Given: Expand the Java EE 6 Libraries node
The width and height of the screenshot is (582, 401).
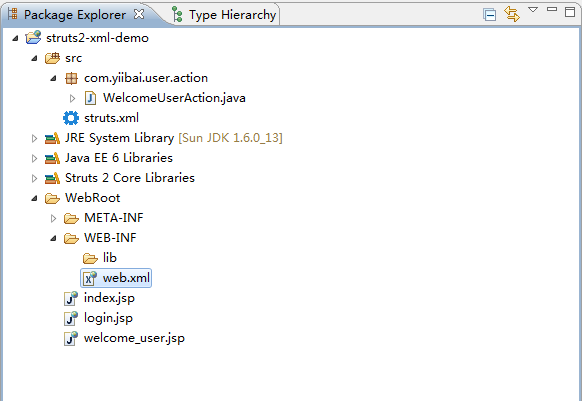Looking at the screenshot, I should 34,159.
